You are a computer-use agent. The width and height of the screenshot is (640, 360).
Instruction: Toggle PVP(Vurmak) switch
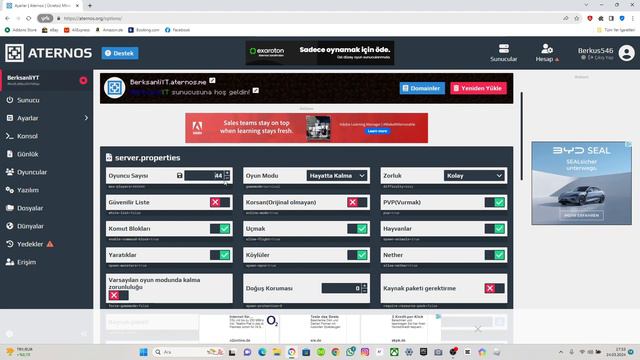tap(495, 202)
